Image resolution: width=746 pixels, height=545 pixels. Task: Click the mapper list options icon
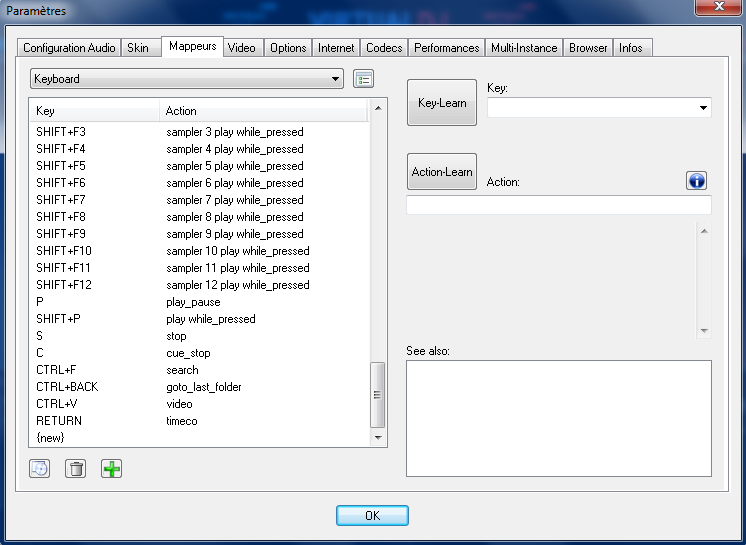click(x=363, y=79)
